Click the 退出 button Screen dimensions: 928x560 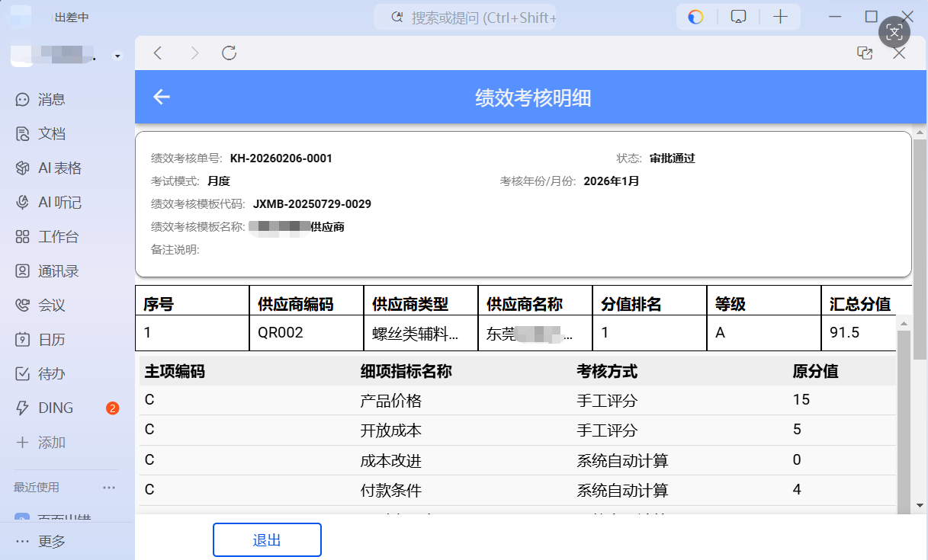pos(267,539)
